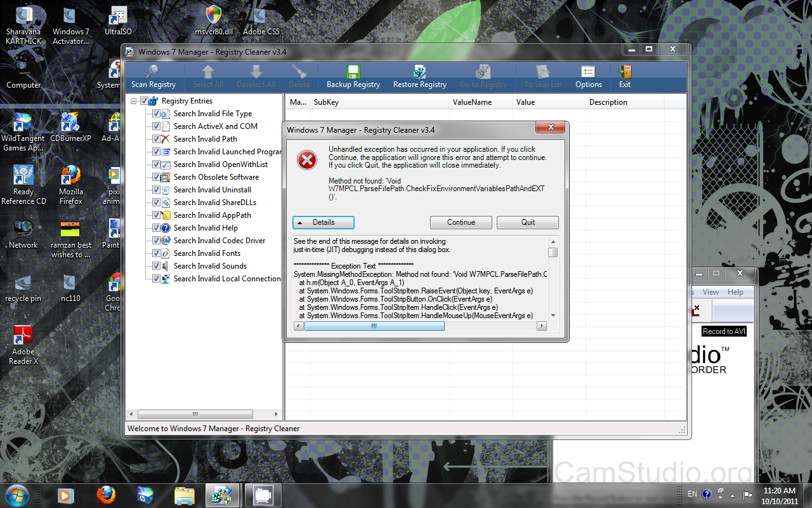Open the Mozilla Firefox desktop shortcut
The height and width of the screenshot is (508, 812).
pyautogui.click(x=70, y=185)
